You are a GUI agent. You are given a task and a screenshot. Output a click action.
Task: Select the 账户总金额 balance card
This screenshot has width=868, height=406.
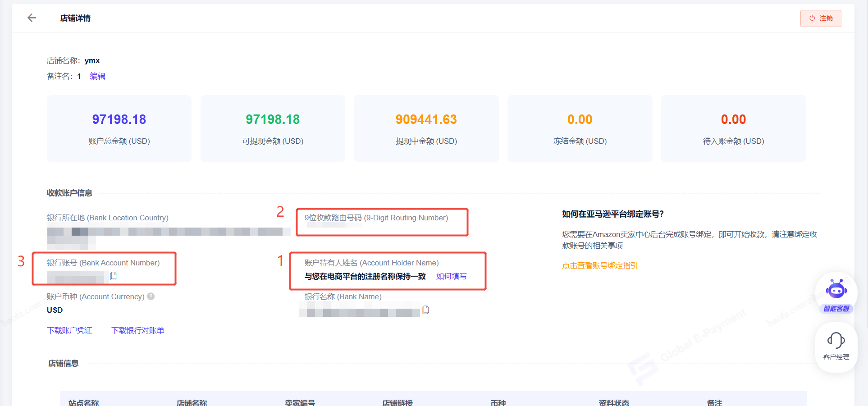tap(119, 128)
